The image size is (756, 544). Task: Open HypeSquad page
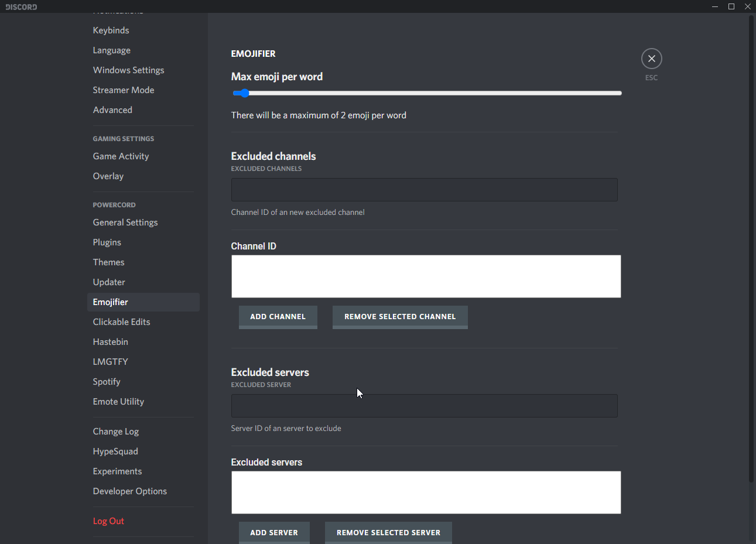pyautogui.click(x=143, y=451)
